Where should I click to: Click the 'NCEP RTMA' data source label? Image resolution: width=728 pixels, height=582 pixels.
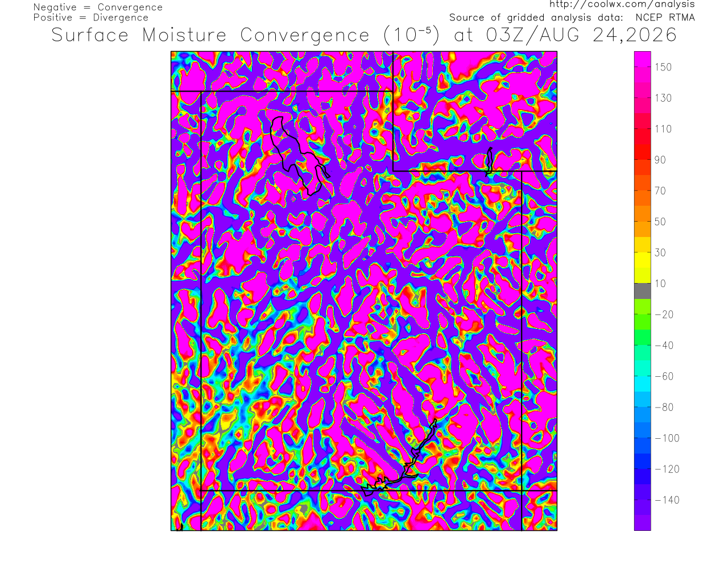click(x=665, y=18)
